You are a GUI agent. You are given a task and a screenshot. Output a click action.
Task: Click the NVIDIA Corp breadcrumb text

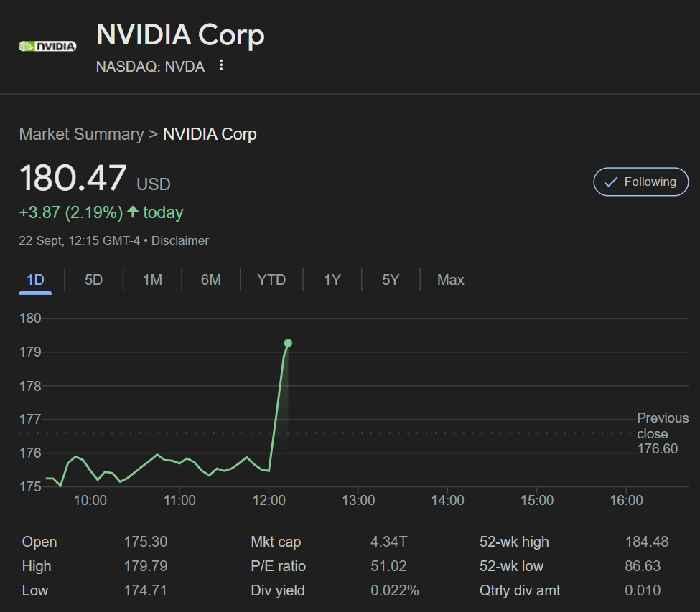[210, 134]
